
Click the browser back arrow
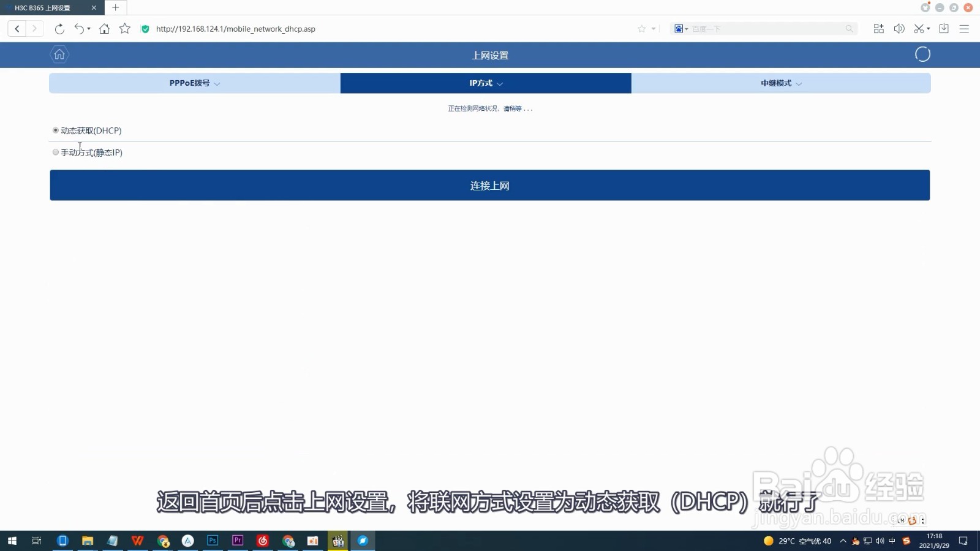click(17, 29)
